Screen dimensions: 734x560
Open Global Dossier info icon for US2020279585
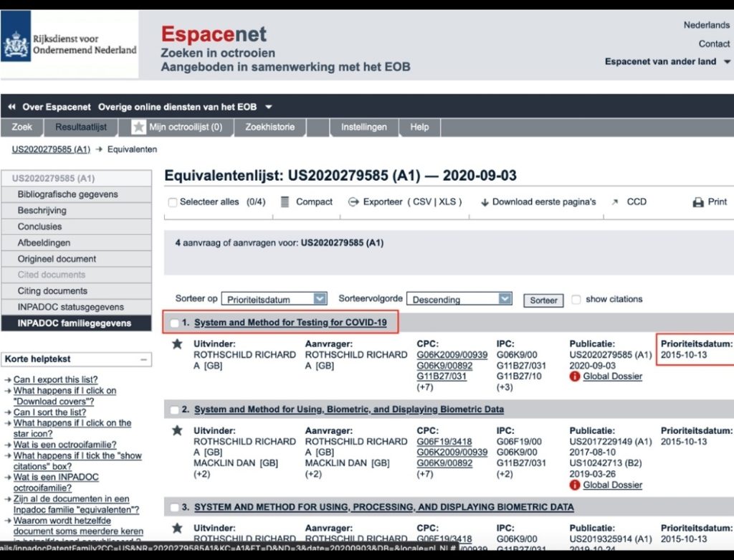coord(575,376)
